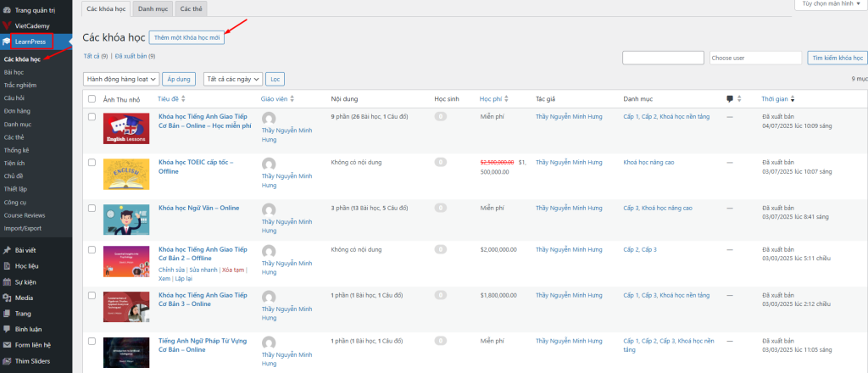Click the Bài viết pin icon

8,250
